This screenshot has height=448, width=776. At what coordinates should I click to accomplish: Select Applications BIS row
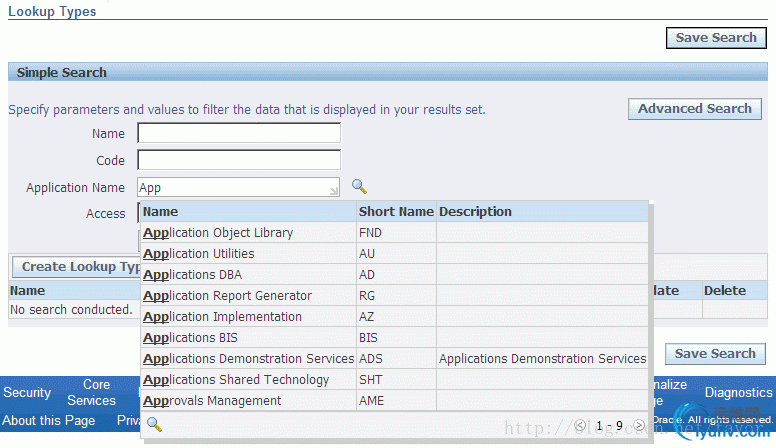click(191, 338)
